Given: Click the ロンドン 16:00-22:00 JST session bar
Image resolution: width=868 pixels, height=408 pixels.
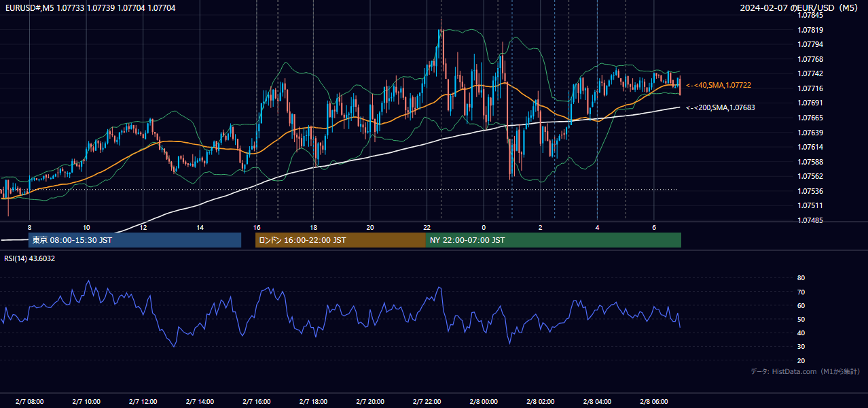Looking at the screenshot, I should point(340,240).
